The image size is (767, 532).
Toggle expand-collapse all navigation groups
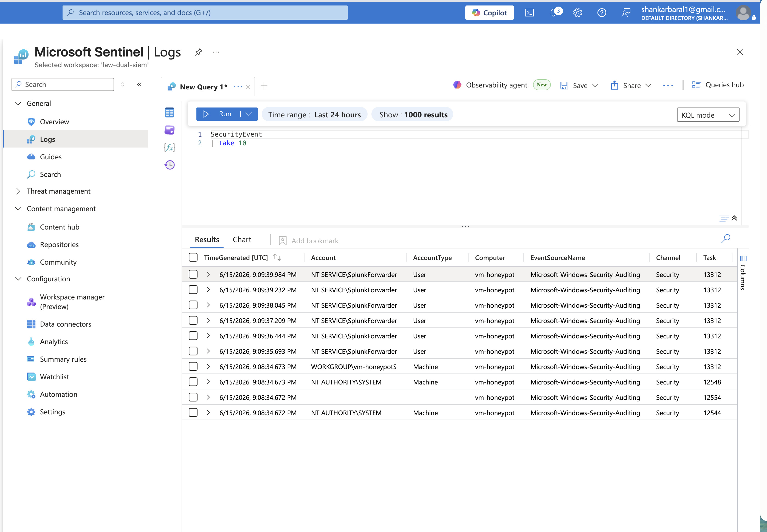pyautogui.click(x=123, y=84)
